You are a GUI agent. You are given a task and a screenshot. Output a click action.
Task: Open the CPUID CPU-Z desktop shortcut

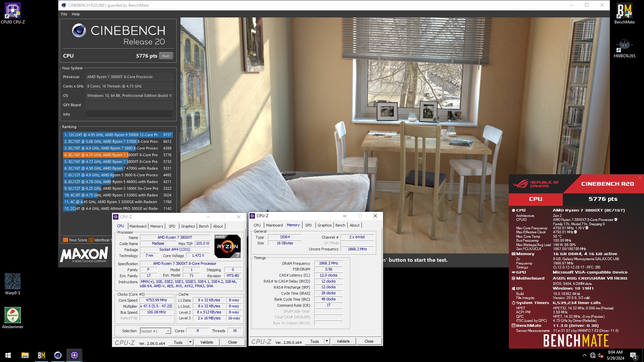tap(12, 13)
